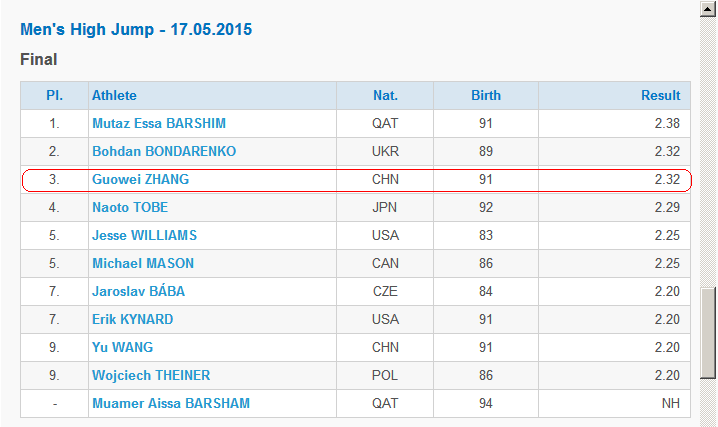The height and width of the screenshot is (427, 718).
Task: Click the Nat. column header
Action: pos(385,96)
